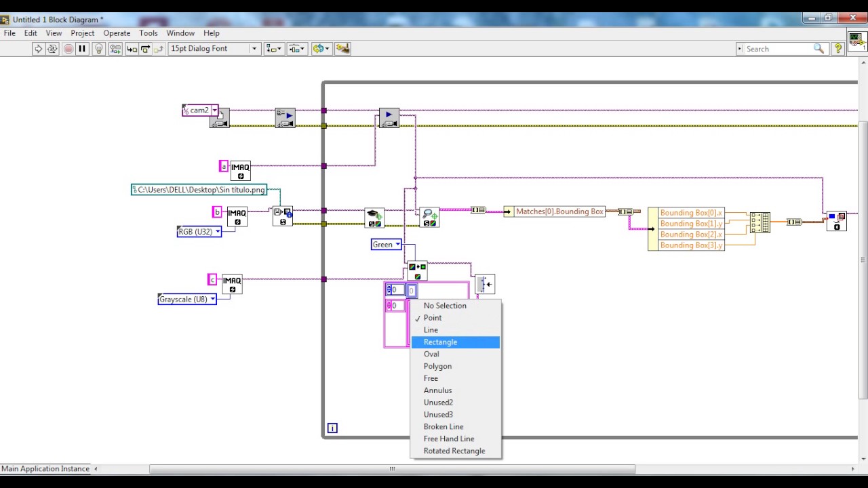Toggle the Pause button in the toolbar
Screen dimensions: 868x488
pos(82,49)
